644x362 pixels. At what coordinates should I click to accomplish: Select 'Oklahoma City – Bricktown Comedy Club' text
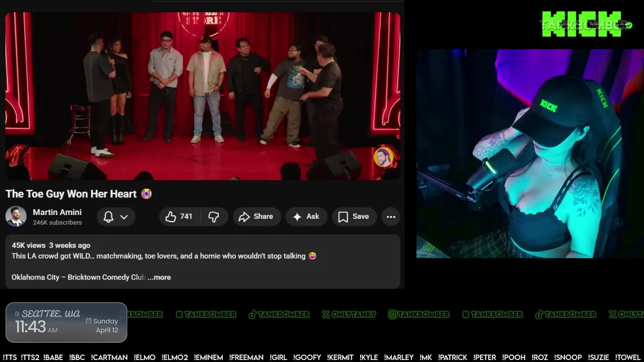tap(78, 277)
